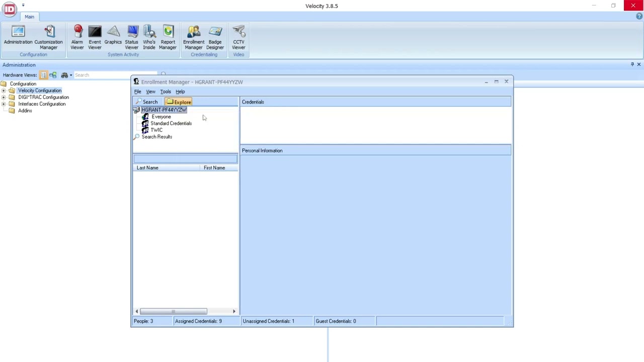The width and height of the screenshot is (644, 362).
Task: Open the Who's Inside window
Action: coord(149,37)
